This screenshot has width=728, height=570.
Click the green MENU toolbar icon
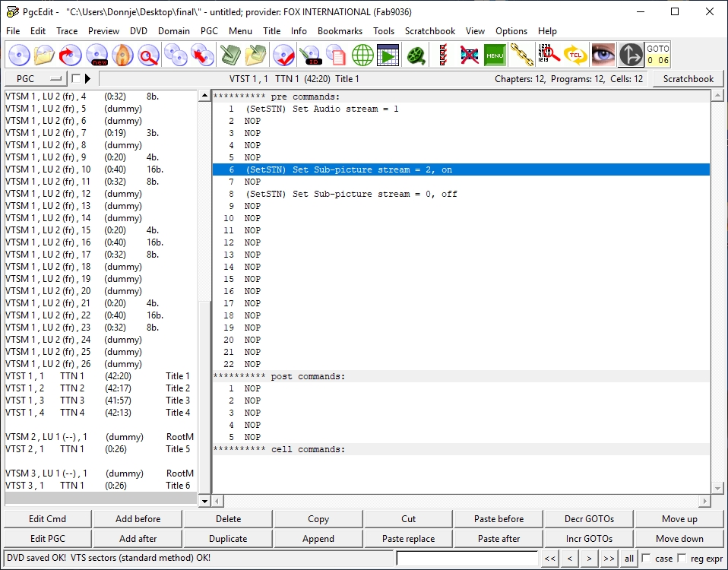click(x=495, y=55)
